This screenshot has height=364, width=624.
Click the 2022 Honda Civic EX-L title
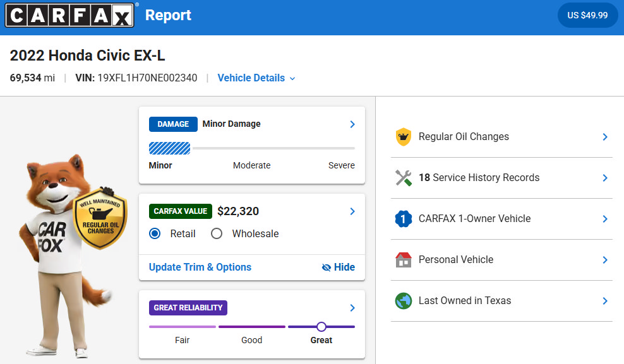coord(87,56)
